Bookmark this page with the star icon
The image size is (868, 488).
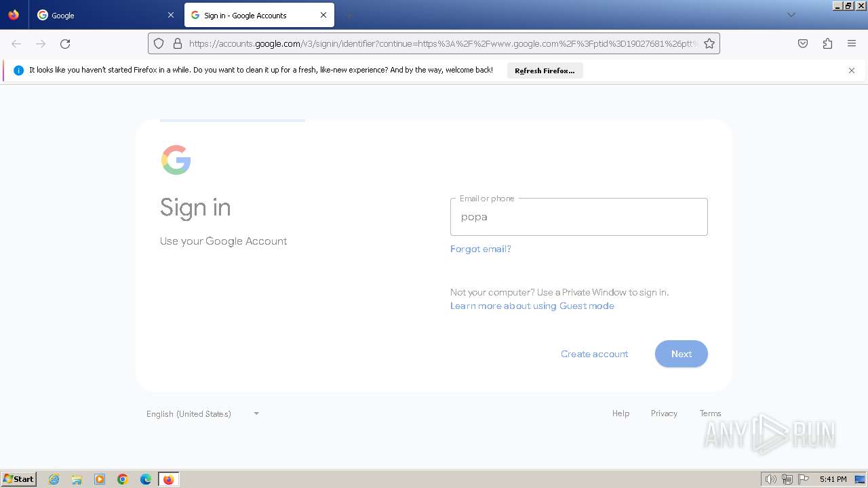(709, 43)
